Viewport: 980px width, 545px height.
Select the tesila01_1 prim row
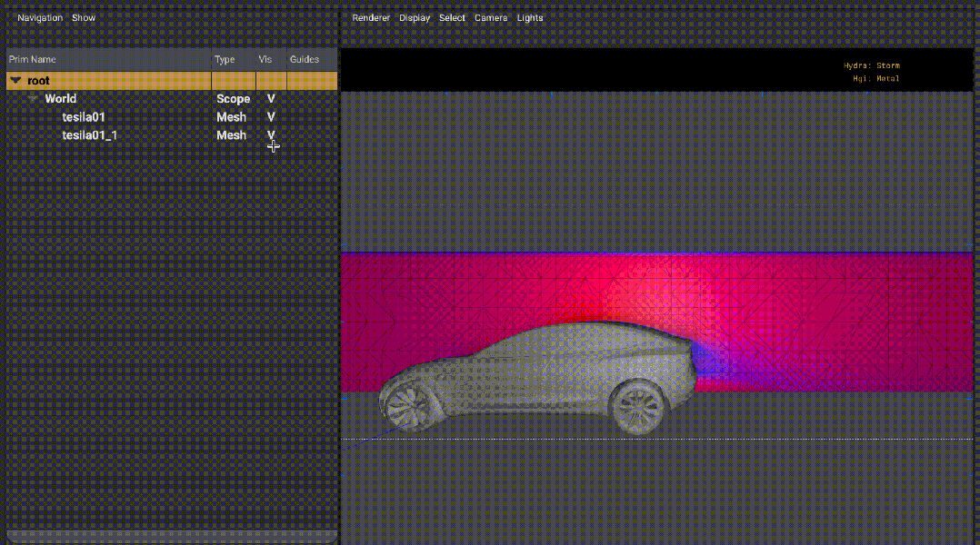(x=89, y=135)
